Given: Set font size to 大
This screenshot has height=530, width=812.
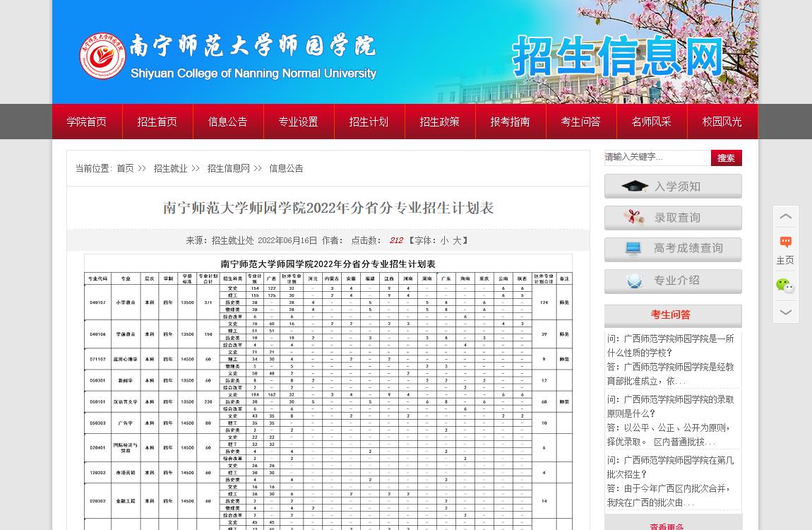Looking at the screenshot, I should point(458,240).
